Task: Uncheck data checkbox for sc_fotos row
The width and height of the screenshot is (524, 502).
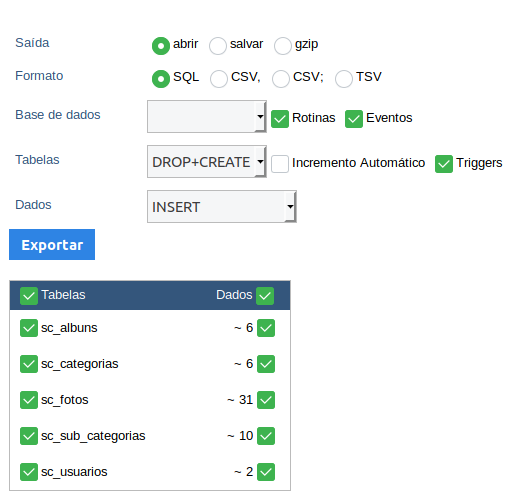Action: pyautogui.click(x=266, y=400)
